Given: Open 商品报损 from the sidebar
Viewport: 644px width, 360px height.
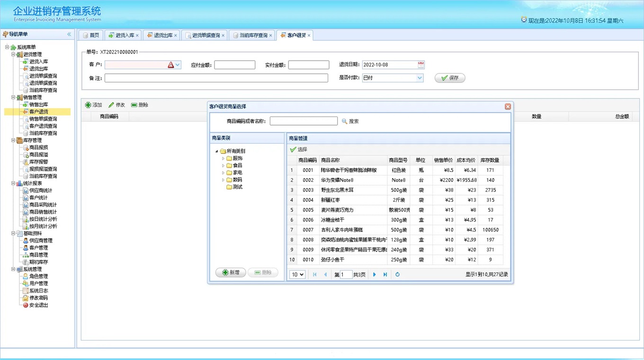Looking at the screenshot, I should [x=38, y=147].
